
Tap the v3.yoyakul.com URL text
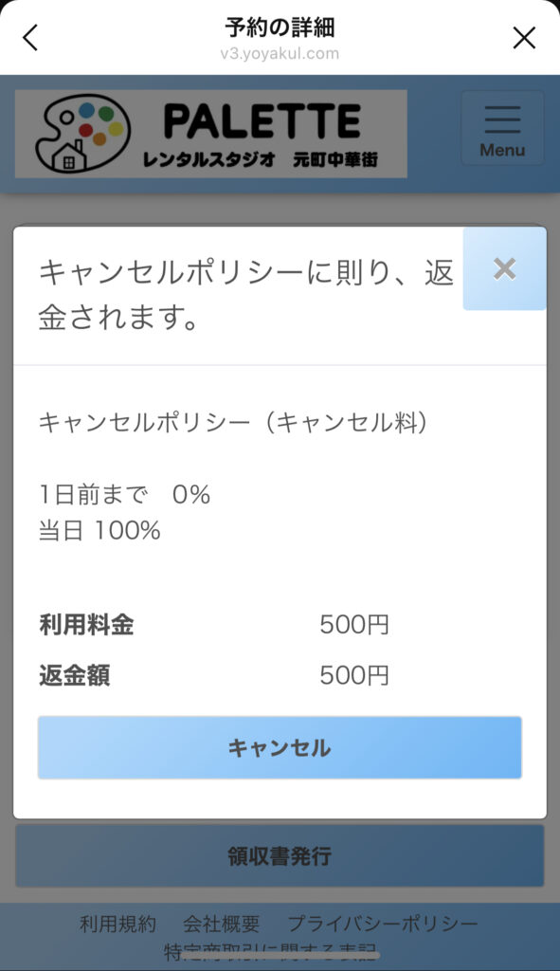click(x=280, y=53)
